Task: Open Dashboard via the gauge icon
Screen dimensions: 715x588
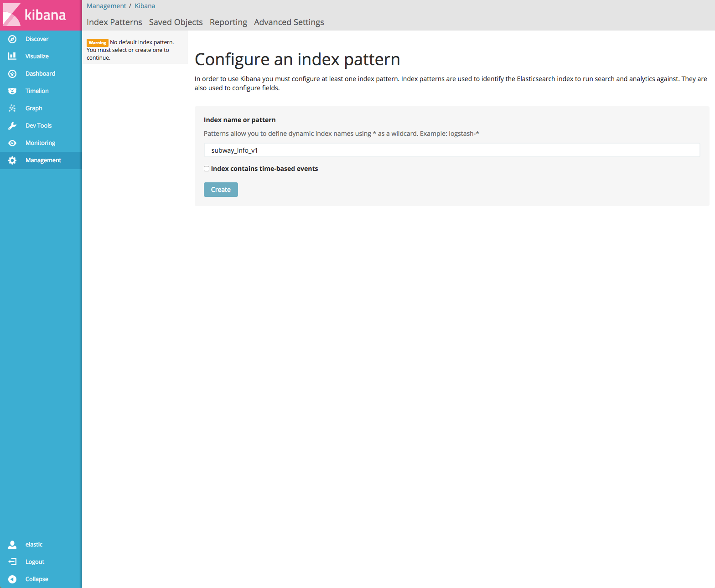Action: point(12,74)
